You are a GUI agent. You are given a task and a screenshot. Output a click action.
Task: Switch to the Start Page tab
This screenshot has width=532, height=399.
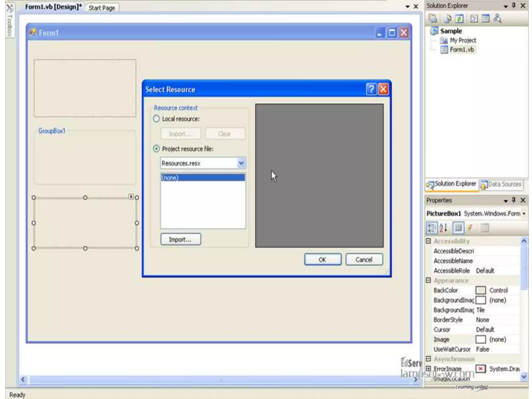pos(102,8)
